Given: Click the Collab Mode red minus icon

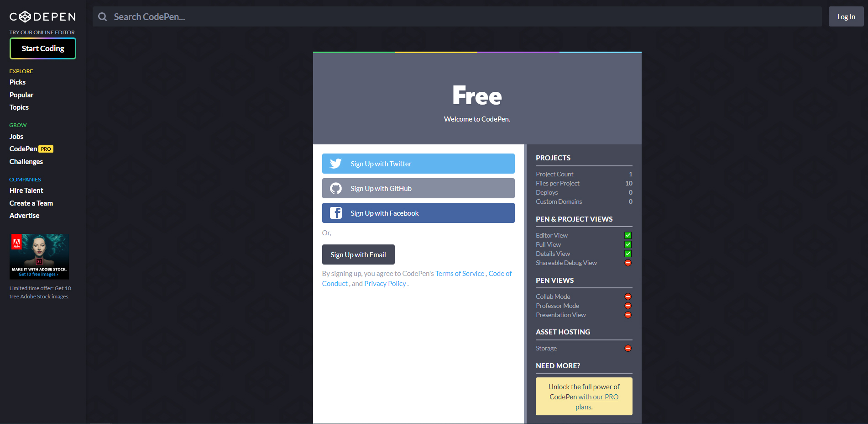Looking at the screenshot, I should (628, 297).
